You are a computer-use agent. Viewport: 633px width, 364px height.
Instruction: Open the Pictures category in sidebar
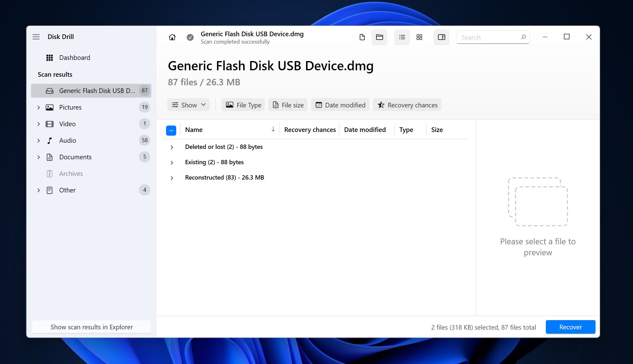click(x=70, y=107)
